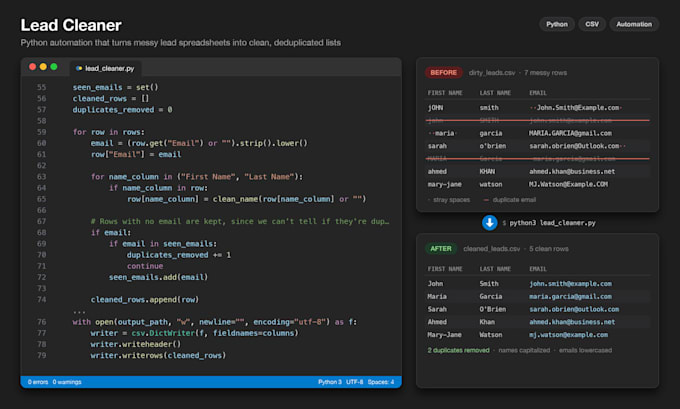Expand the collapsed code ellipsis after line 74

pyautogui.click(x=79, y=311)
